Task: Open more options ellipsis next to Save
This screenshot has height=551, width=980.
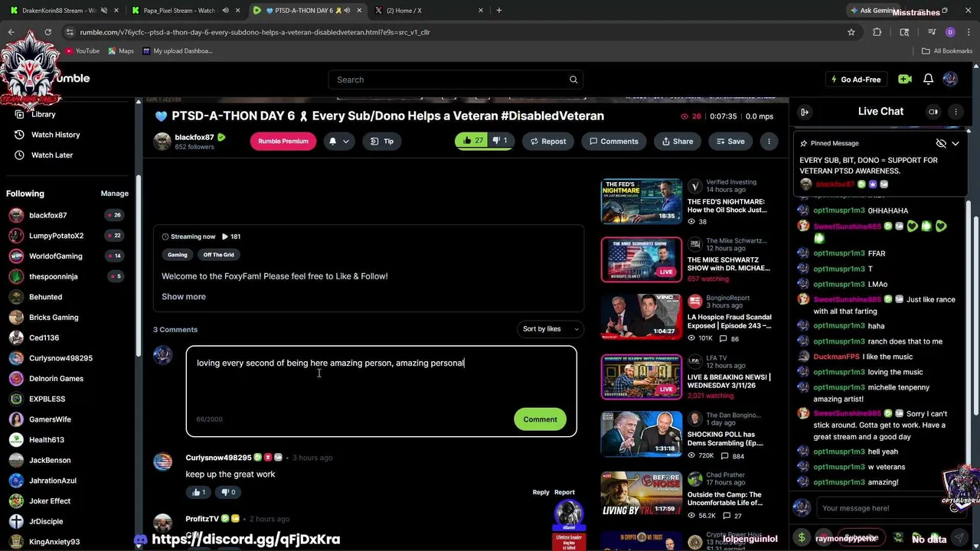Action: point(769,141)
